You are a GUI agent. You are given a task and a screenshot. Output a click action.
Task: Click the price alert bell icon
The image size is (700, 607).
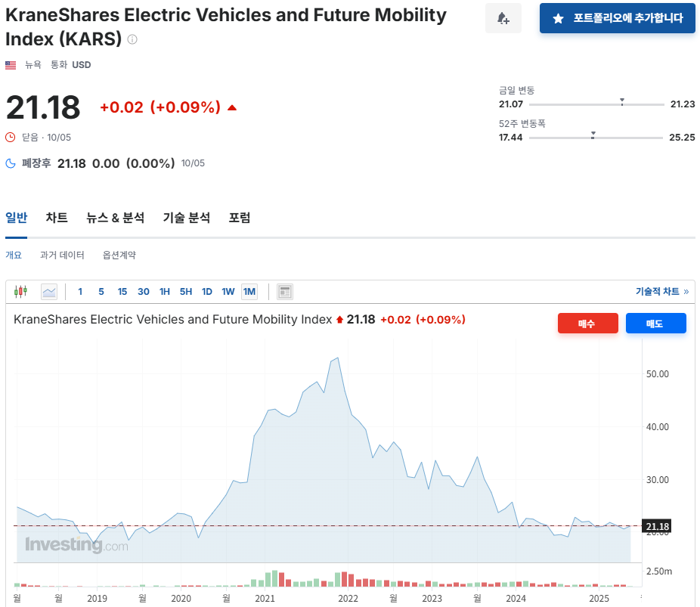503,17
